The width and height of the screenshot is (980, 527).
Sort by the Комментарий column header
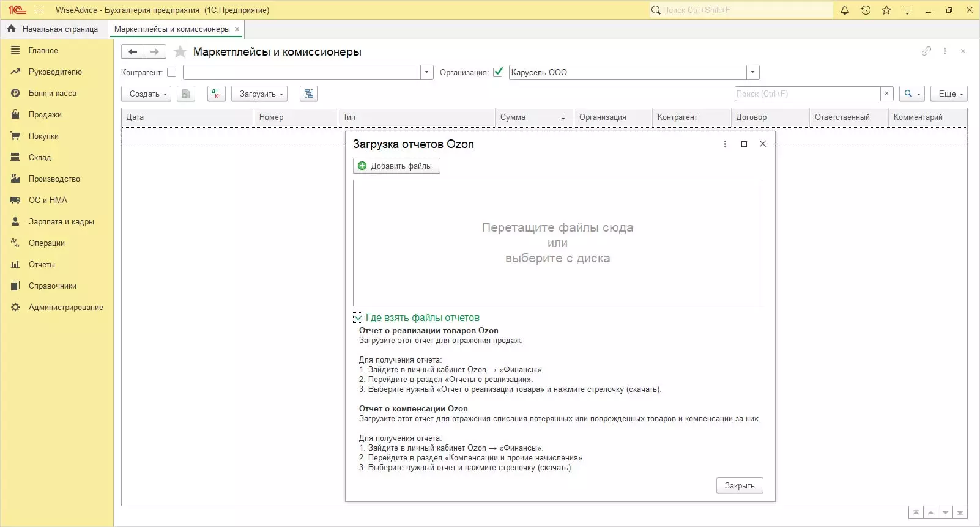[x=927, y=117]
